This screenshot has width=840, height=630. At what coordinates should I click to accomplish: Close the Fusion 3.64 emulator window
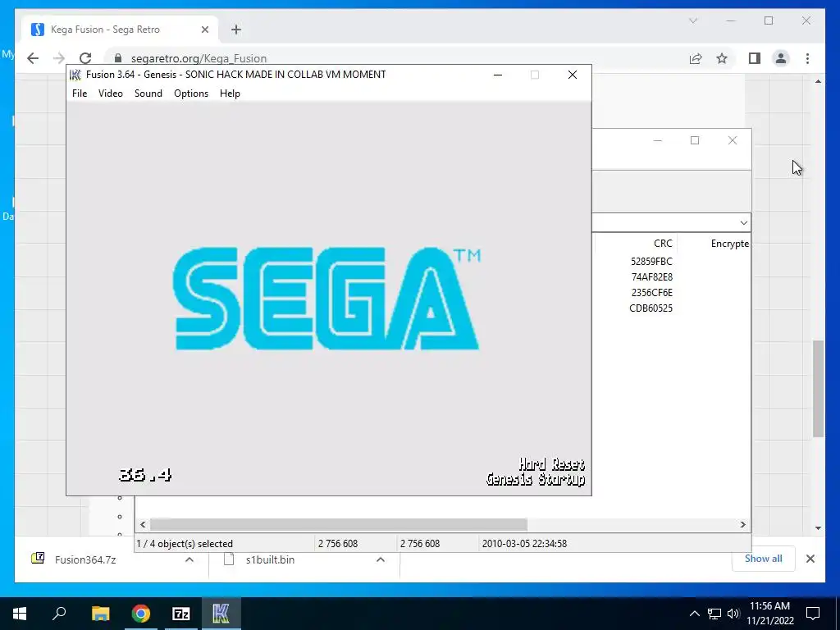click(572, 75)
